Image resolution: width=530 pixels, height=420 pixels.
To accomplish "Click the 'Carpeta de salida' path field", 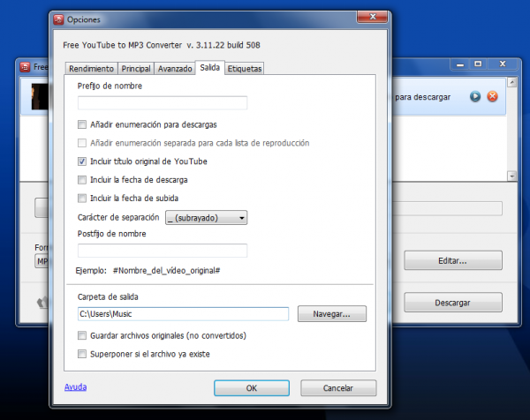I will coord(183,314).
